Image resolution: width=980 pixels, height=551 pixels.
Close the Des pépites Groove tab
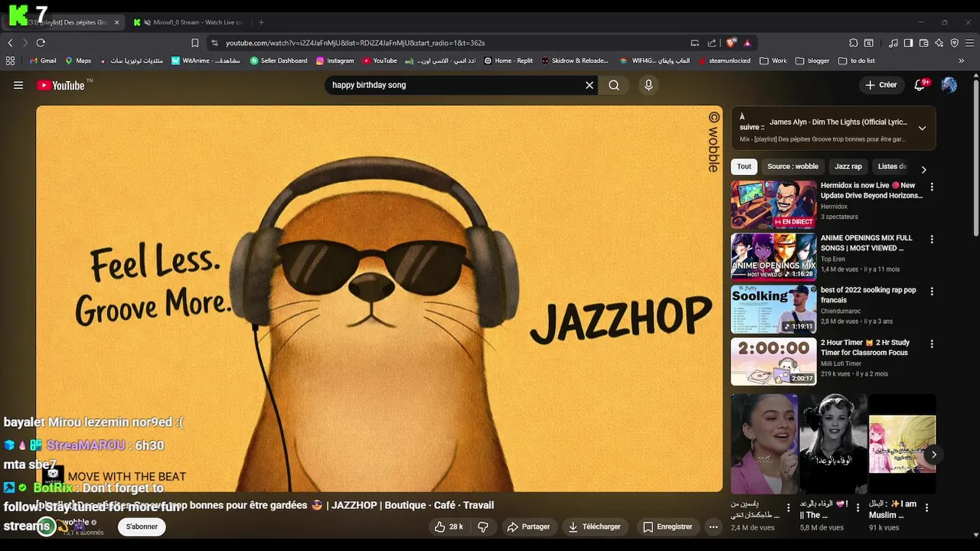coord(116,22)
